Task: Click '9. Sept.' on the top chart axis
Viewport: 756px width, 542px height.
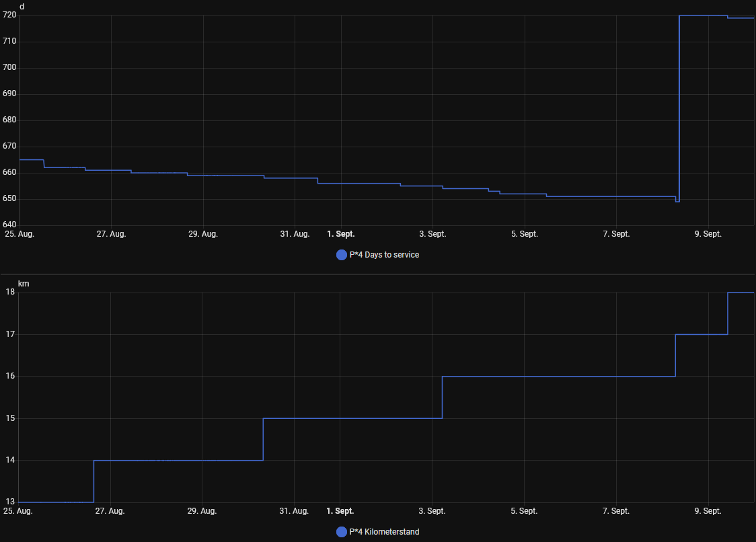Action: (x=708, y=234)
